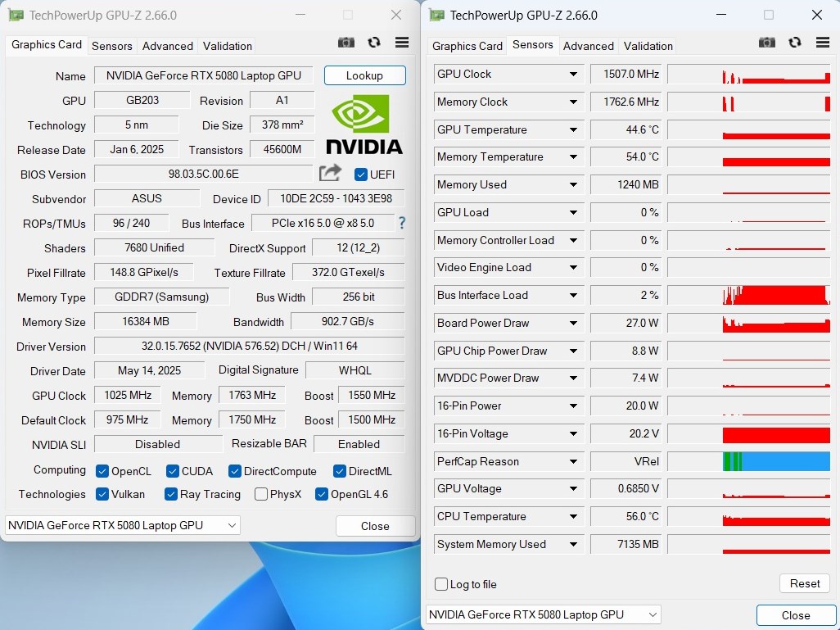Expand the GPU Clock sensor dropdown

(x=573, y=74)
